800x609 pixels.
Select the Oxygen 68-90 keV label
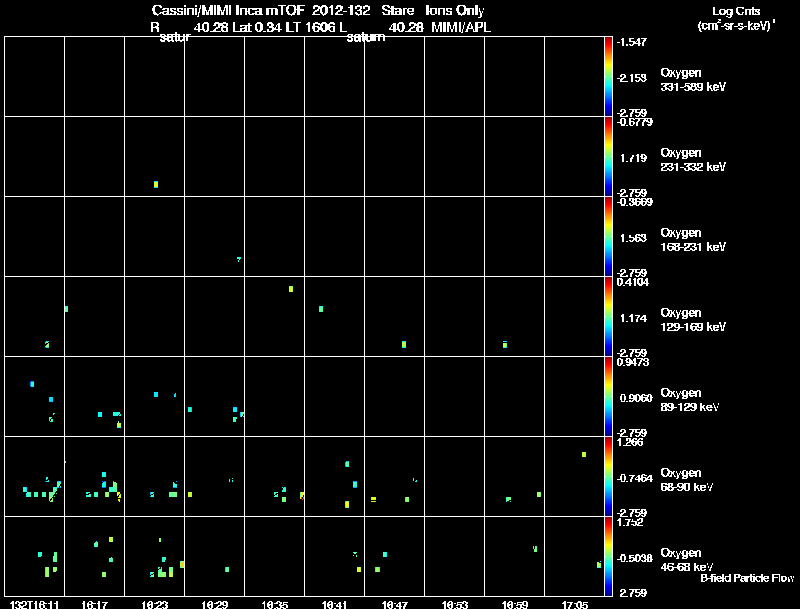[x=687, y=480]
